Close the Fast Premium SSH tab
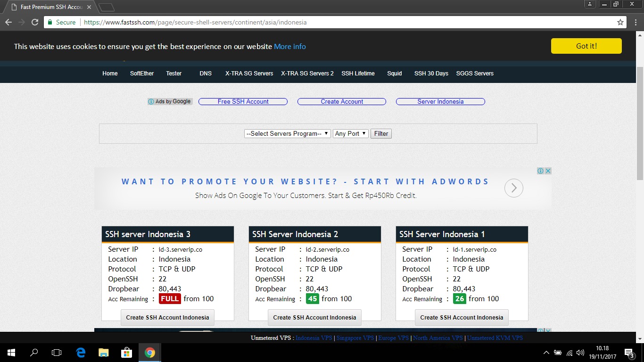 pyautogui.click(x=89, y=8)
